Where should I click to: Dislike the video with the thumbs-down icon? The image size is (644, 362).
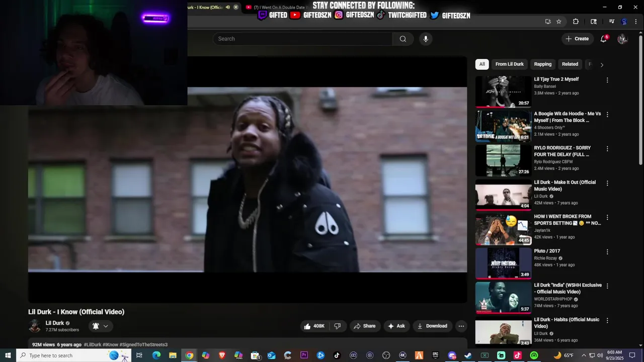tap(338, 326)
